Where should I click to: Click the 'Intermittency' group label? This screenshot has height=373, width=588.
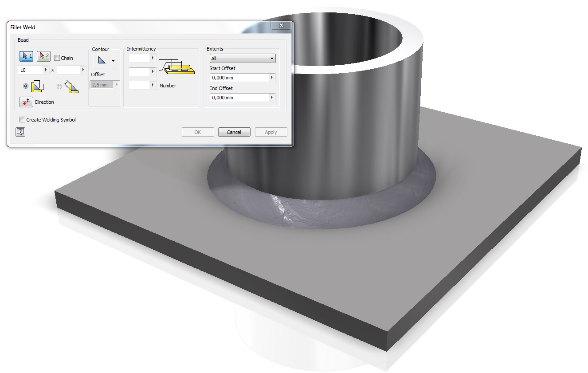pyautogui.click(x=141, y=49)
